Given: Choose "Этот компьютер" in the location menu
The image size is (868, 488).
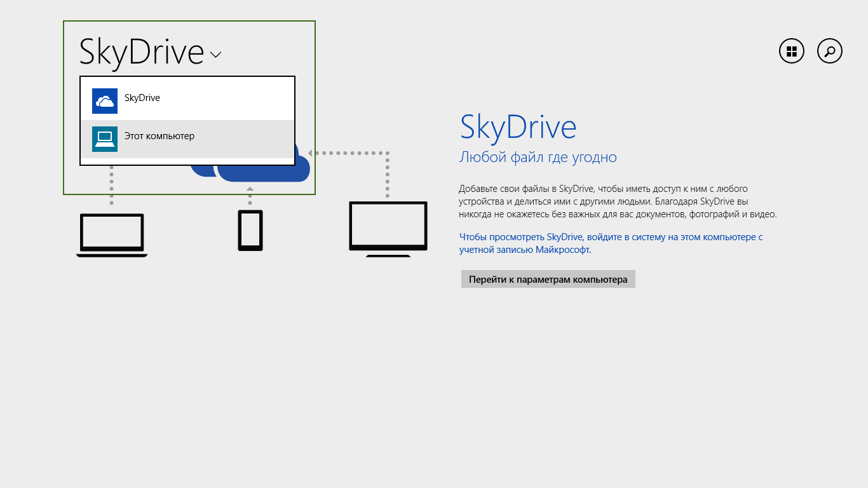Looking at the screenshot, I should click(187, 139).
